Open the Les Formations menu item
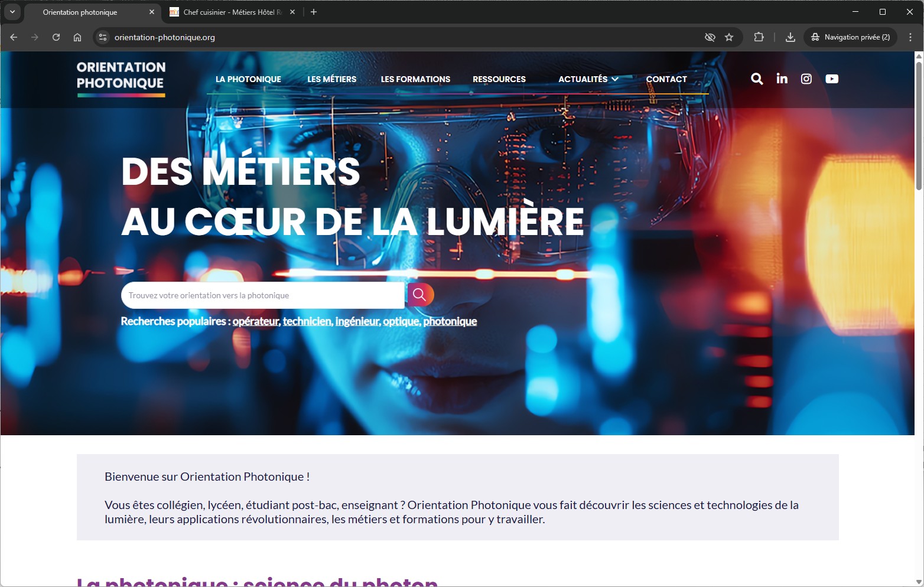This screenshot has width=924, height=587. pos(415,79)
